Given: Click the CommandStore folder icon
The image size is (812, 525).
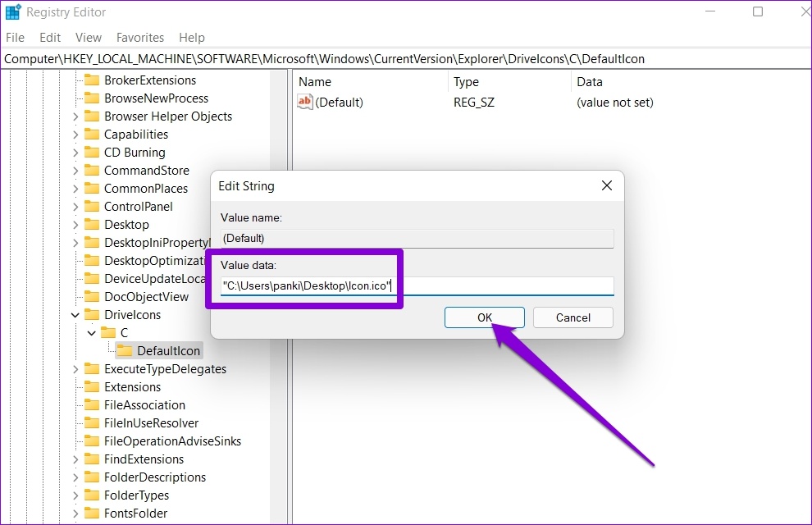Looking at the screenshot, I should [x=92, y=171].
